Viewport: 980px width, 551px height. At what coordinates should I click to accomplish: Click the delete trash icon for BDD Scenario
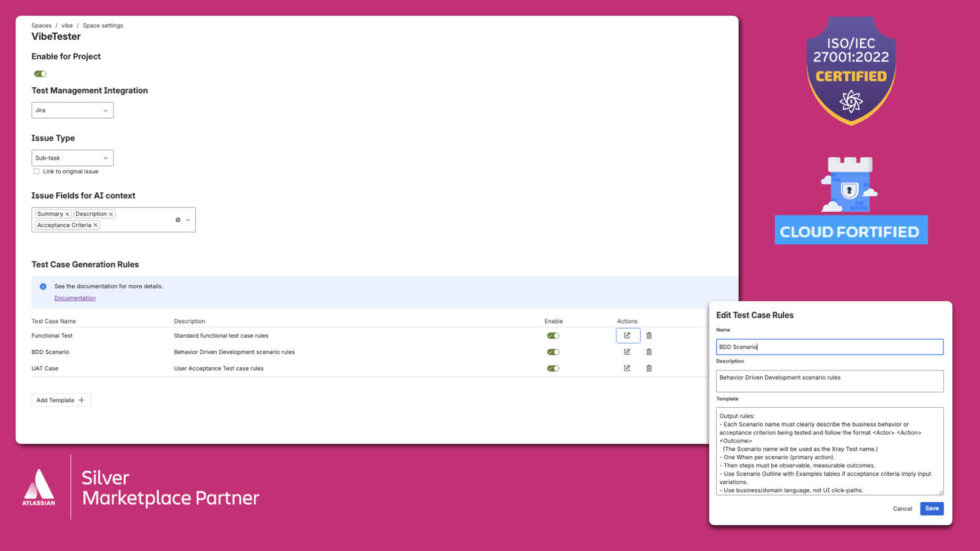click(x=649, y=352)
